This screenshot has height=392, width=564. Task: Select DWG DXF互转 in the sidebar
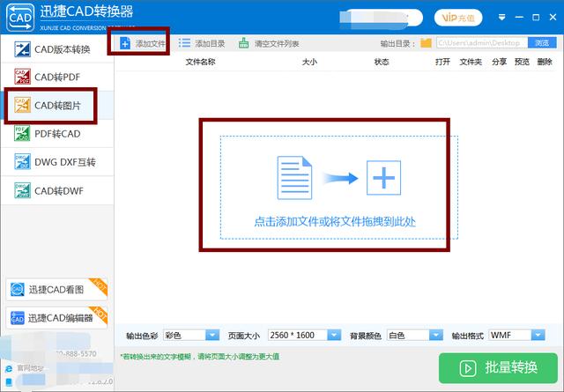coord(57,162)
